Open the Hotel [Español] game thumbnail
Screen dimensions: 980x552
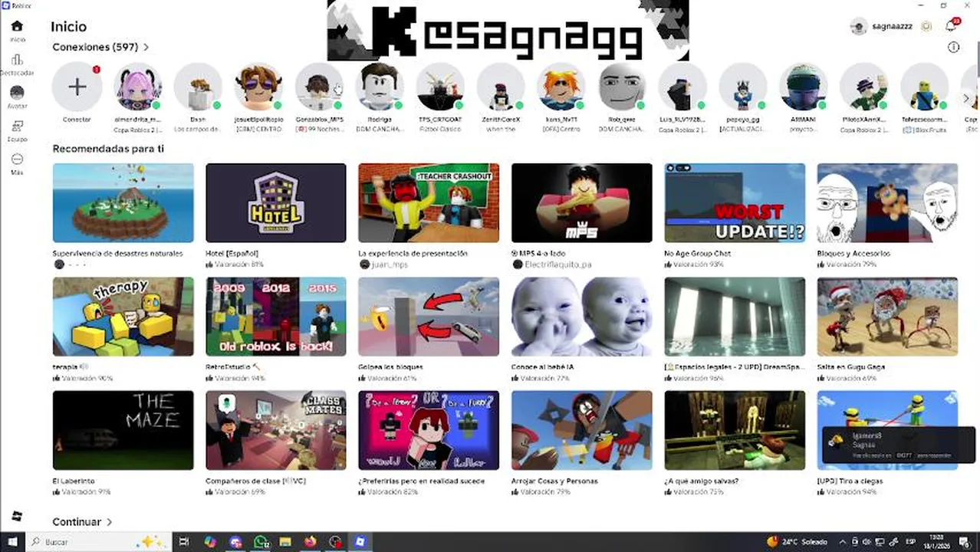pos(276,202)
